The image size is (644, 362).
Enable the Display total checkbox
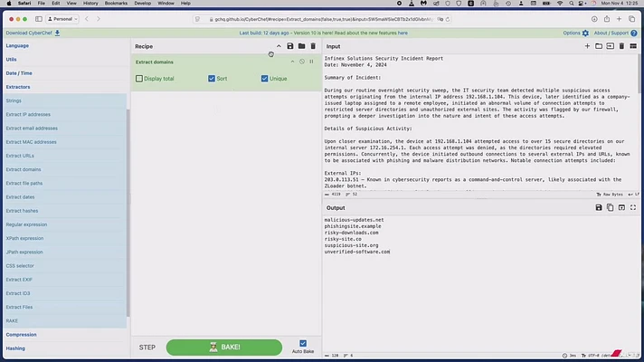point(139,79)
